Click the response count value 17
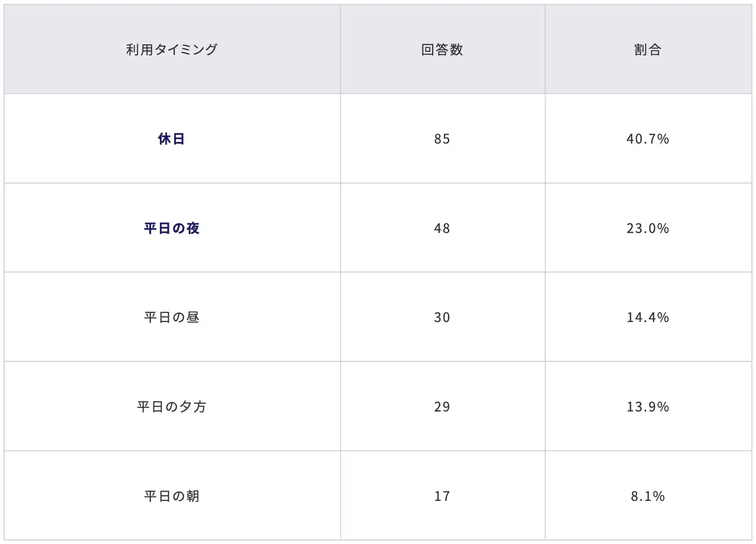This screenshot has height=544, width=756. point(442,496)
